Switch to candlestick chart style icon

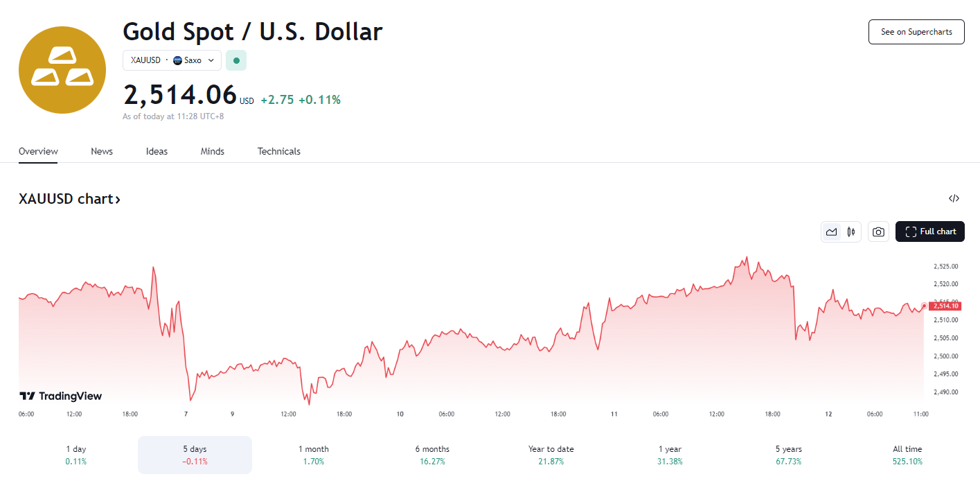pos(851,231)
